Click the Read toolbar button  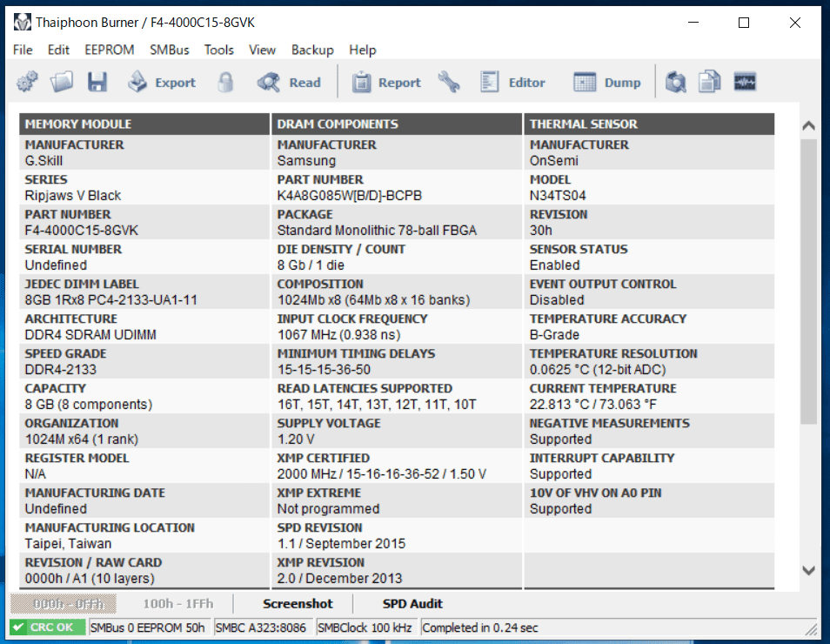(x=289, y=82)
